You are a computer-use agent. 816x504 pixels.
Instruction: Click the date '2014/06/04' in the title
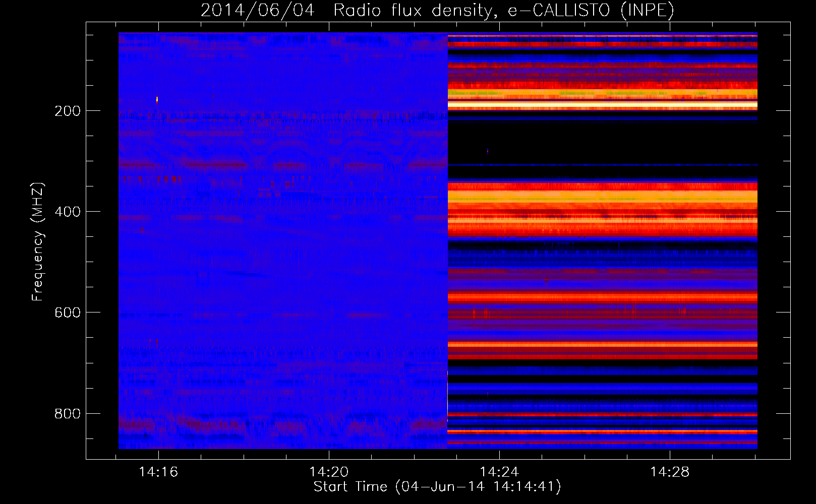point(258,10)
